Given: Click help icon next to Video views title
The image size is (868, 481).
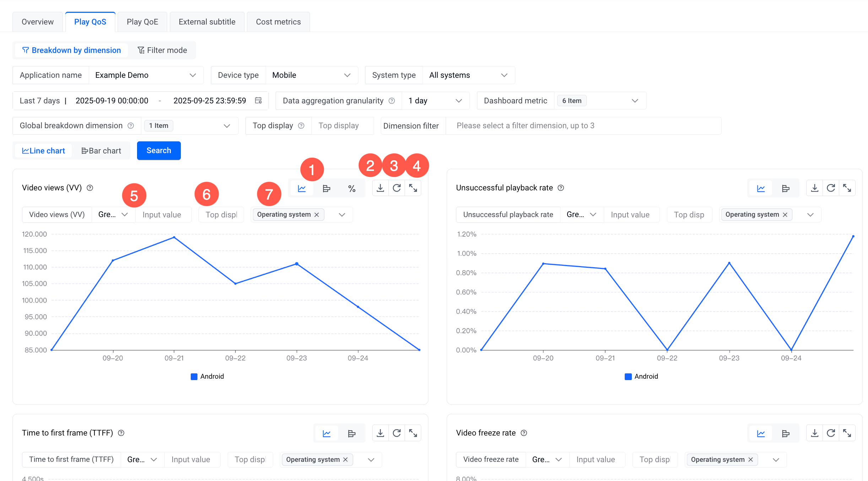Looking at the screenshot, I should pyautogui.click(x=90, y=188).
